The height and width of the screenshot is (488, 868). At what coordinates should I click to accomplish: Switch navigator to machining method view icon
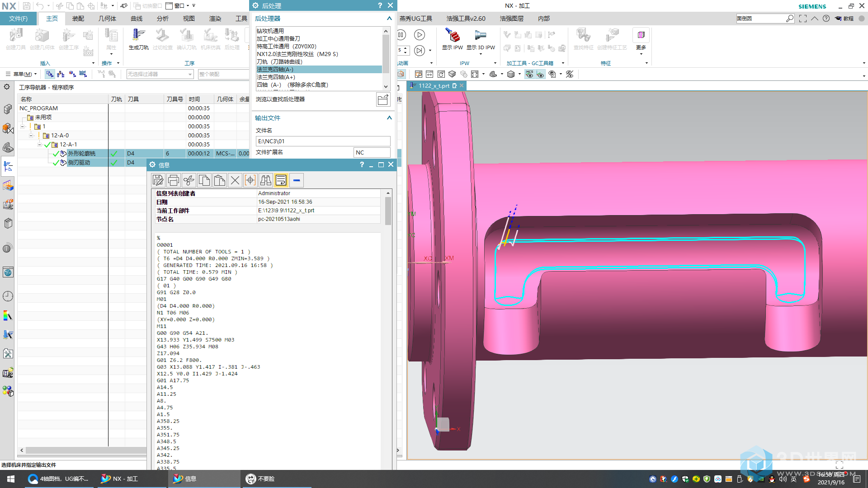pos(83,74)
